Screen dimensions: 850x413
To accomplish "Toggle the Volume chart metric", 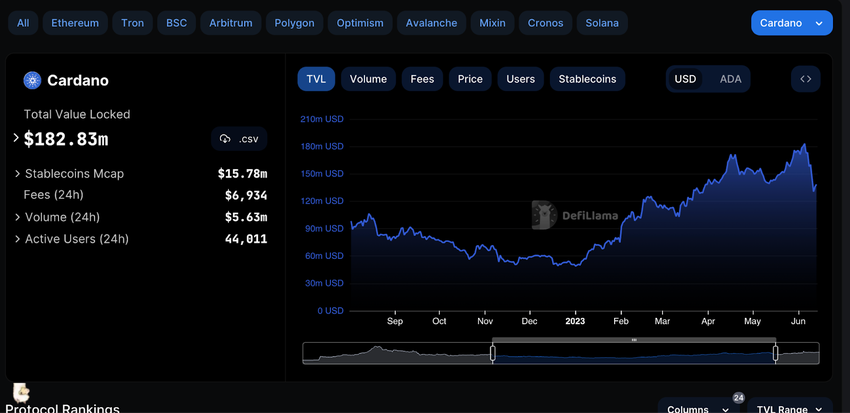I will pos(368,79).
